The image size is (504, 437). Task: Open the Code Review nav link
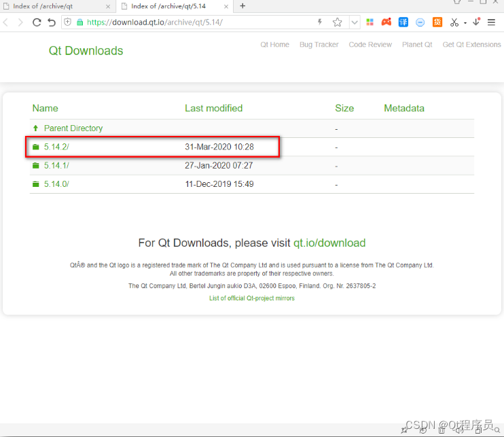point(370,45)
